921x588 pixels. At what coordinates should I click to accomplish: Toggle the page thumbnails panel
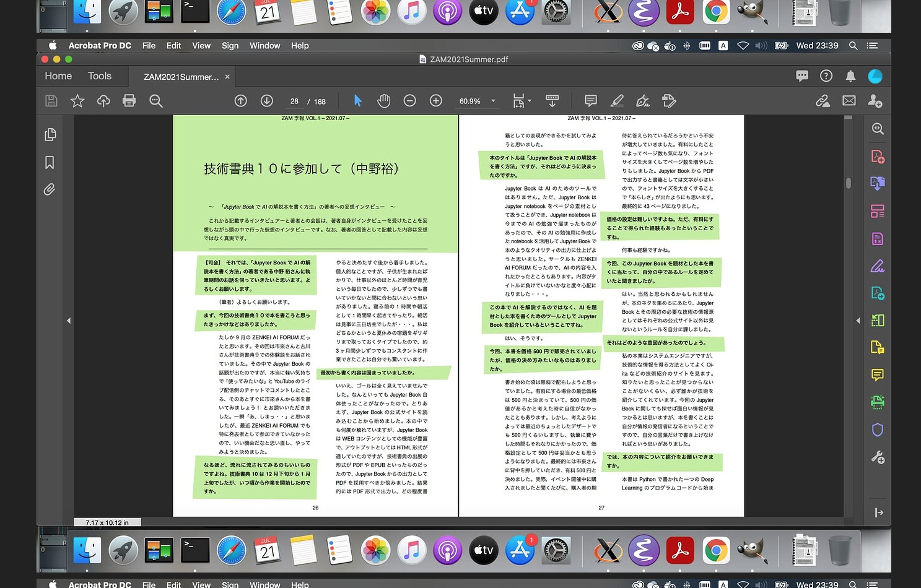click(50, 135)
